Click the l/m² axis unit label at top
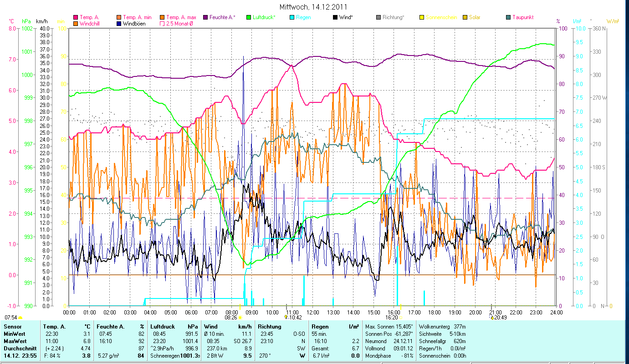Image resolution: width=629 pixels, height=364 pixels. pyautogui.click(x=577, y=21)
